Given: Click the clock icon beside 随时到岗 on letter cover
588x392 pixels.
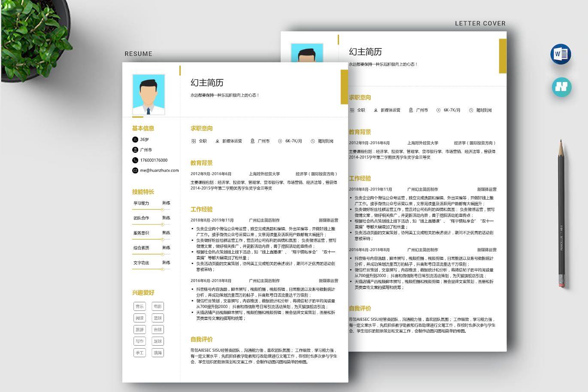Looking at the screenshot, I should 471,110.
